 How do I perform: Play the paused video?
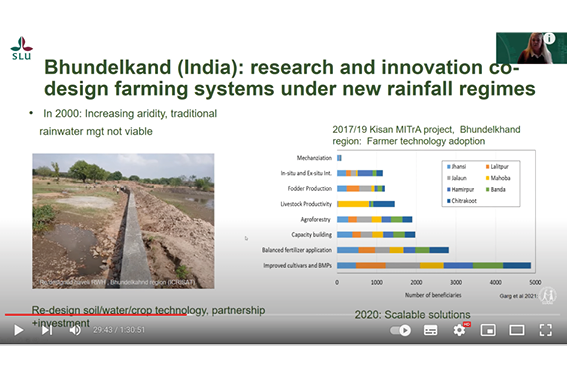click(x=18, y=330)
